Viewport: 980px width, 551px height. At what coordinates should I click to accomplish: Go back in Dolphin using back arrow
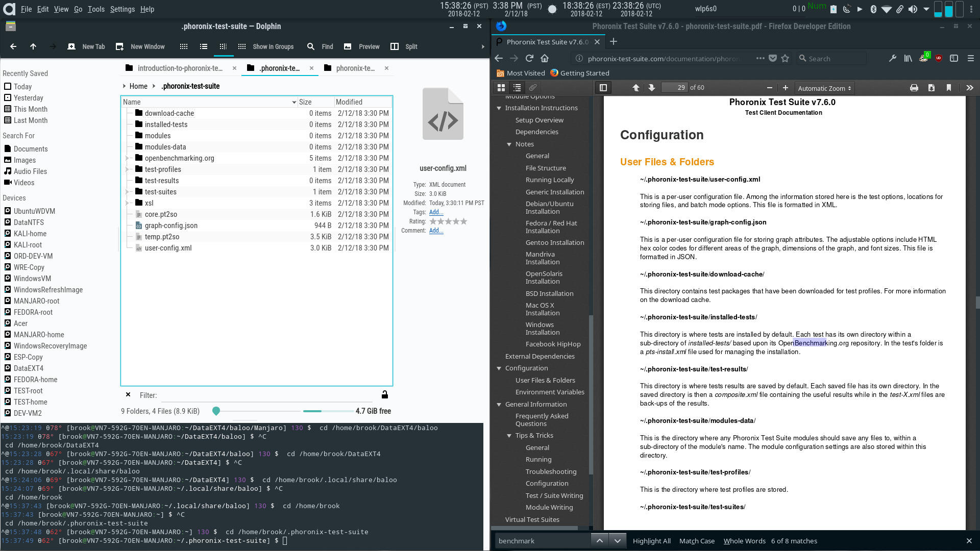click(x=13, y=46)
